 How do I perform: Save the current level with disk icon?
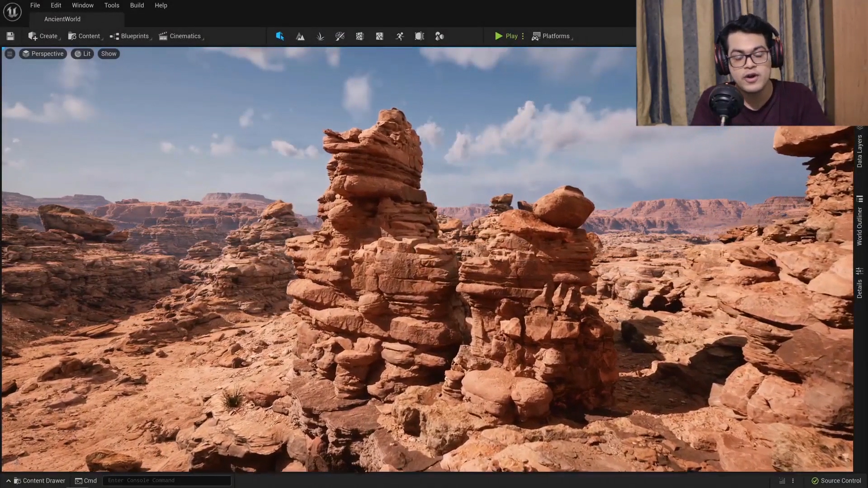click(x=10, y=36)
